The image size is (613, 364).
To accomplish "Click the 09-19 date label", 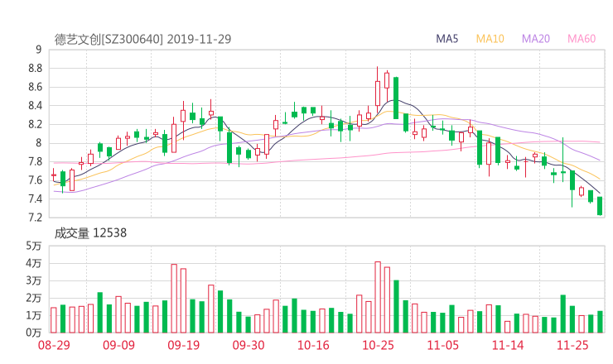I will point(184,345).
